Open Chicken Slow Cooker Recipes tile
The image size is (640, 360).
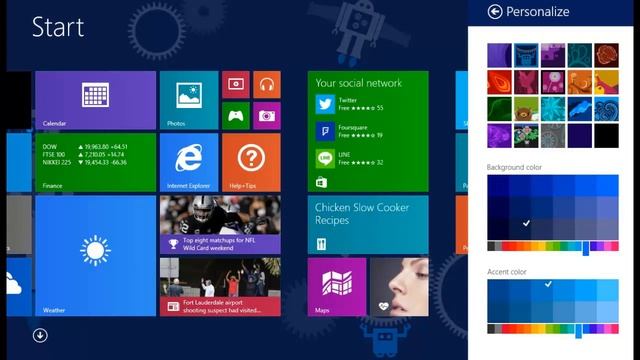[368, 225]
